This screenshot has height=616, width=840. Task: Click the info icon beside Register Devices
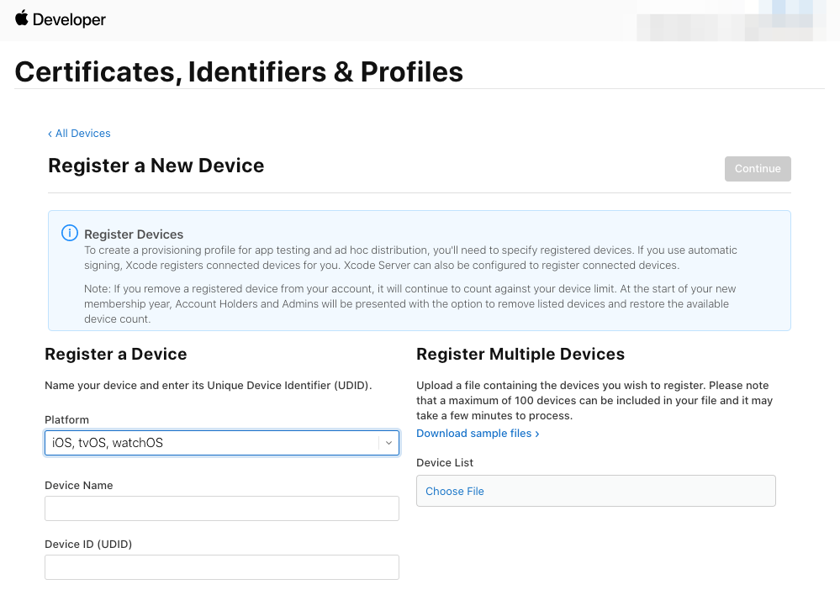pos(70,234)
